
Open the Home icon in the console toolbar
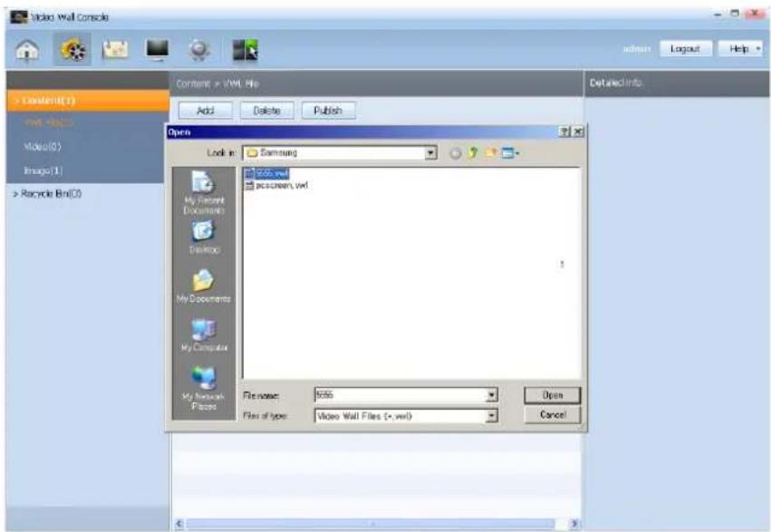point(27,50)
